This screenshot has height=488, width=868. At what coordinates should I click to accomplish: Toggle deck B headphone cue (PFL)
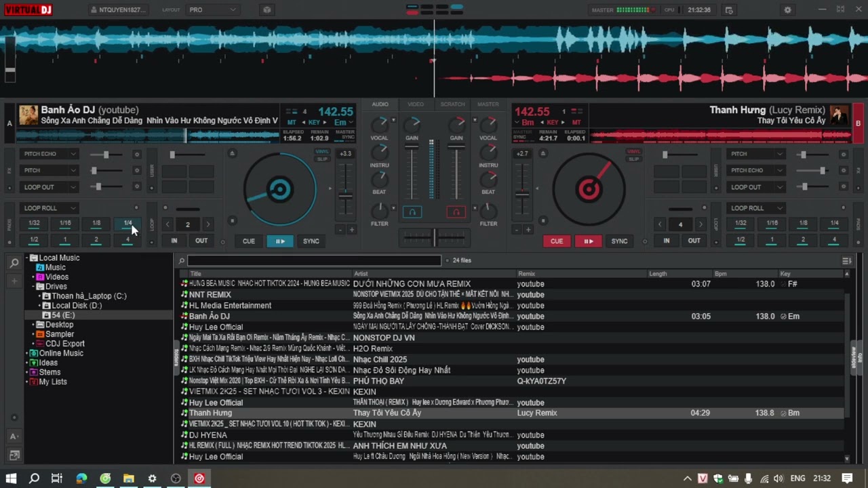(456, 212)
